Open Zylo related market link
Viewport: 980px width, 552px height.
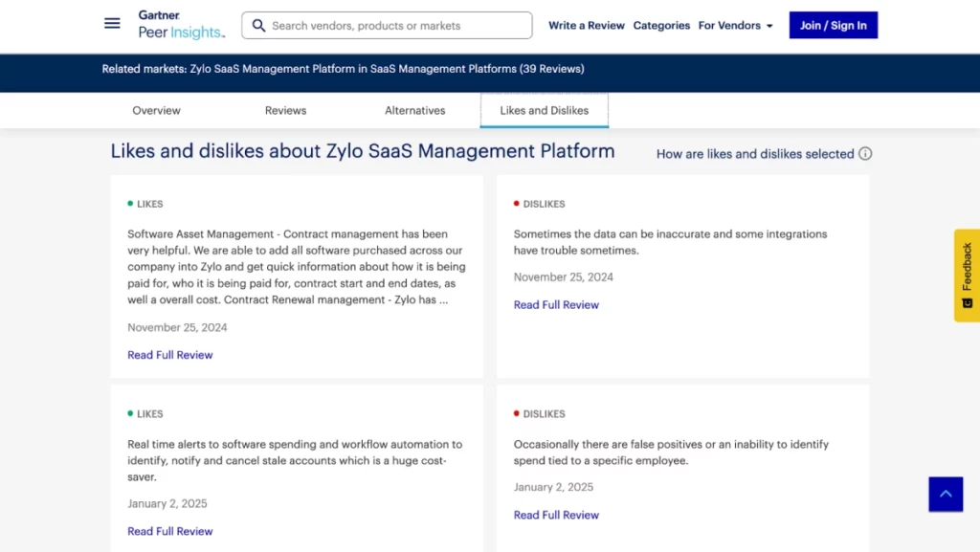click(387, 69)
